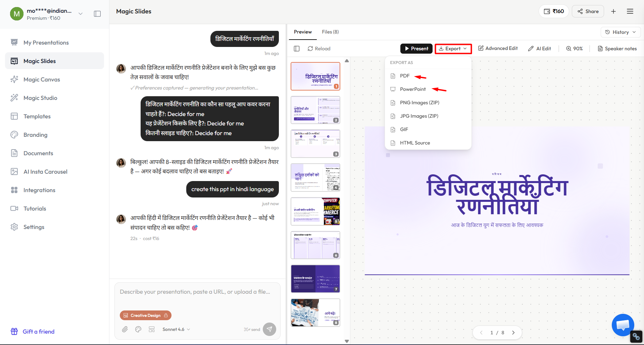
Task: Toggle Speaker notes
Action: (617, 49)
